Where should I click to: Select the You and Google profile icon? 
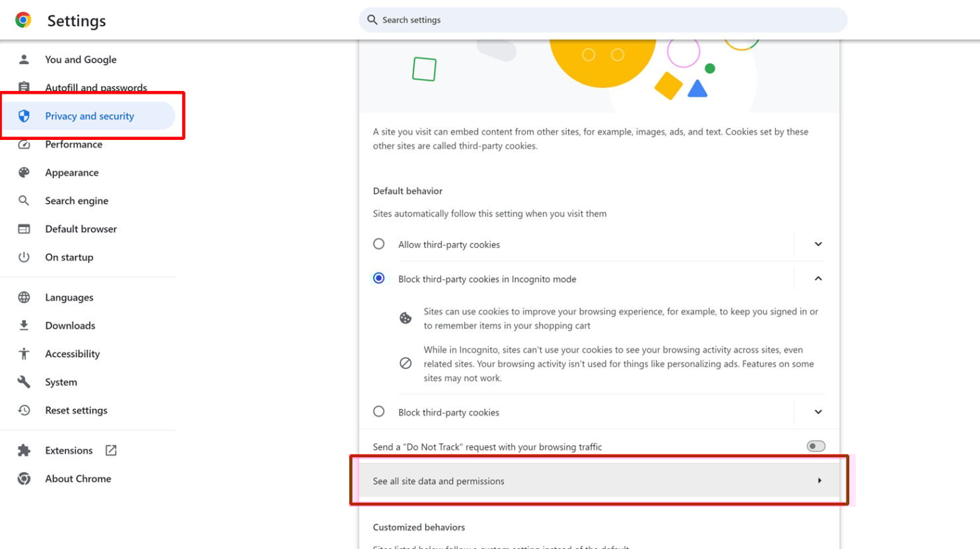[24, 59]
